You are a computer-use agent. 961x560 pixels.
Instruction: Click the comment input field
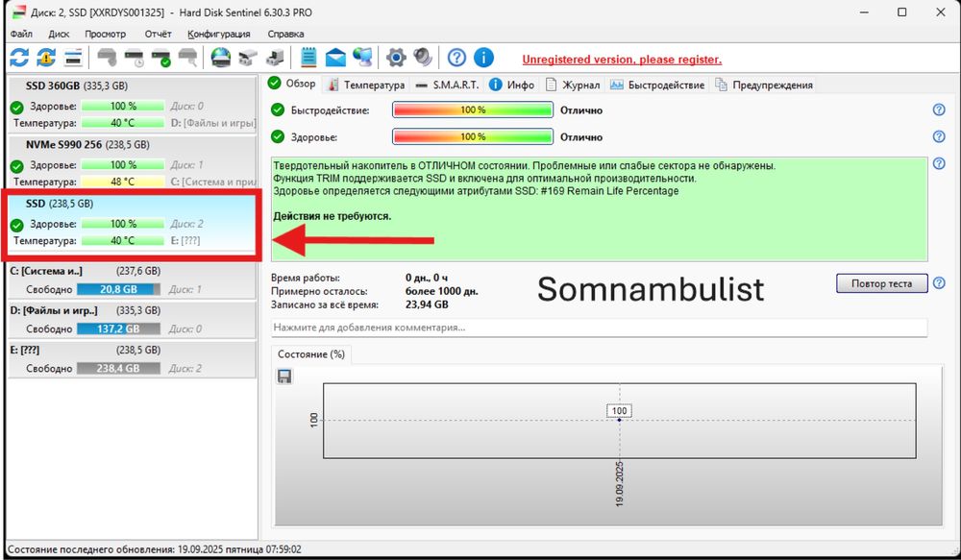click(599, 328)
